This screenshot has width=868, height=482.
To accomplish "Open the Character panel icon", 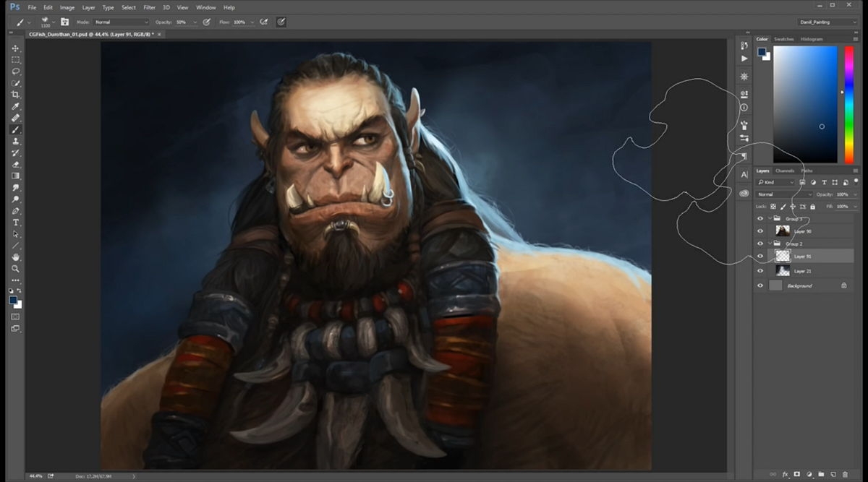I will [744, 175].
